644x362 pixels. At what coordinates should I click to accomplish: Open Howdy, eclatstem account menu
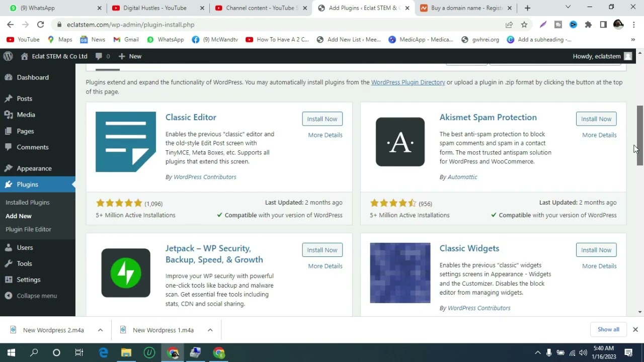coord(602,56)
